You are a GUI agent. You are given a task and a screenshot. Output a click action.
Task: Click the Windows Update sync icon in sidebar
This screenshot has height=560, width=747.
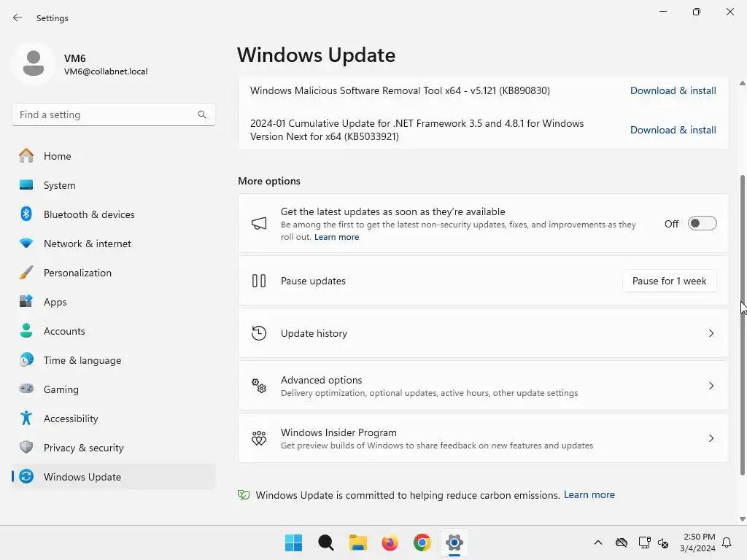click(26, 476)
